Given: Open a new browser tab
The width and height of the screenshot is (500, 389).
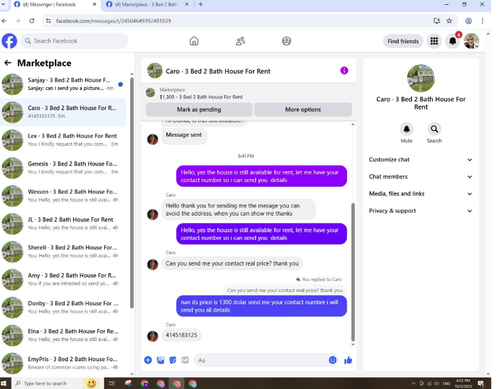Looking at the screenshot, I should click(201, 5).
